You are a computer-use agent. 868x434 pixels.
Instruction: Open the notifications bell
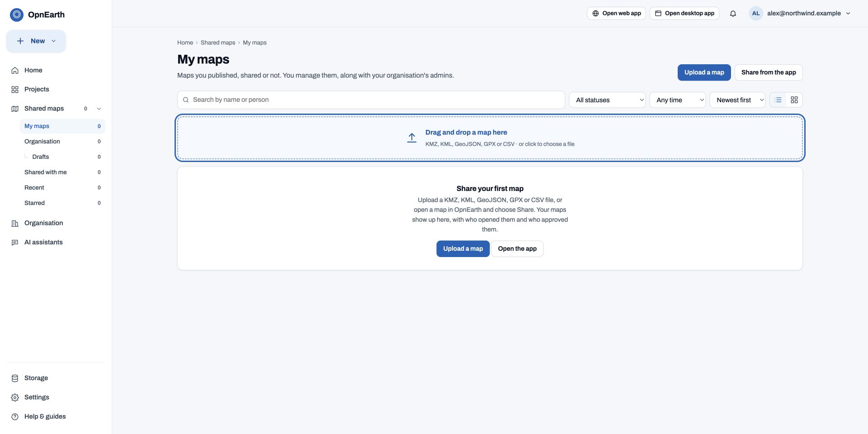pos(733,14)
